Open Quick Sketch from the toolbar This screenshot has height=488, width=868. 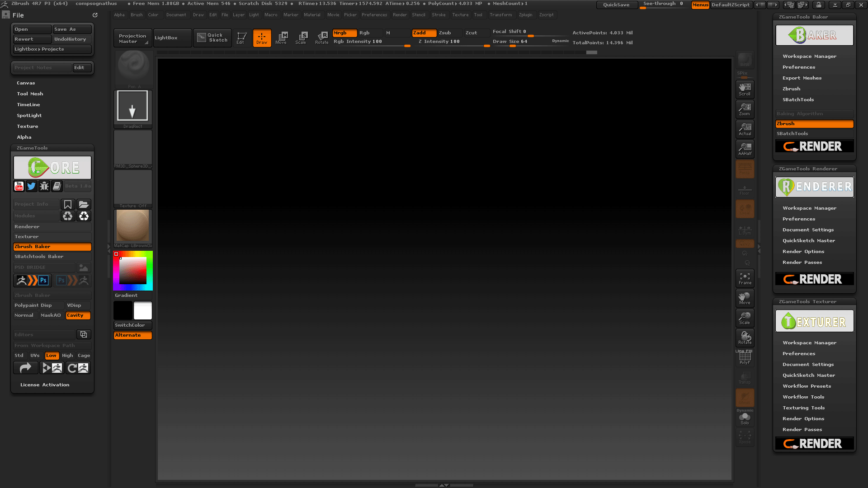212,38
